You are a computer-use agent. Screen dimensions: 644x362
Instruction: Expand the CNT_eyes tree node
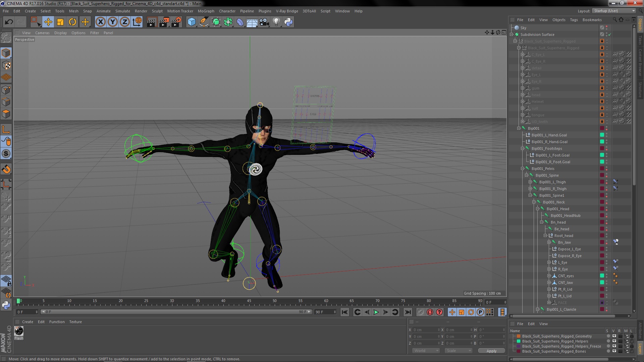click(x=549, y=276)
